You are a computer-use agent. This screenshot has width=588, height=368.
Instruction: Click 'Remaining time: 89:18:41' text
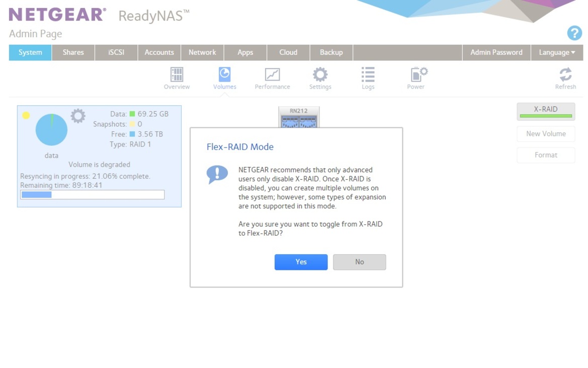pos(61,185)
